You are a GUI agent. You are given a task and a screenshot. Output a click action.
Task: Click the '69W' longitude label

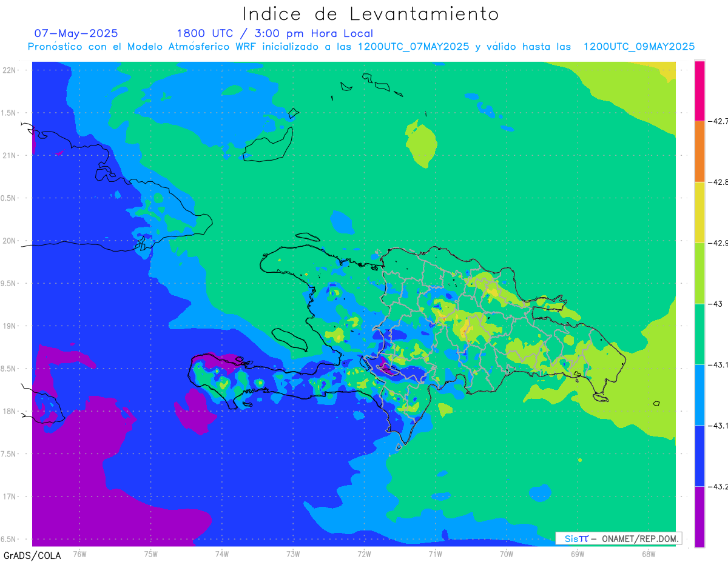pyautogui.click(x=577, y=554)
